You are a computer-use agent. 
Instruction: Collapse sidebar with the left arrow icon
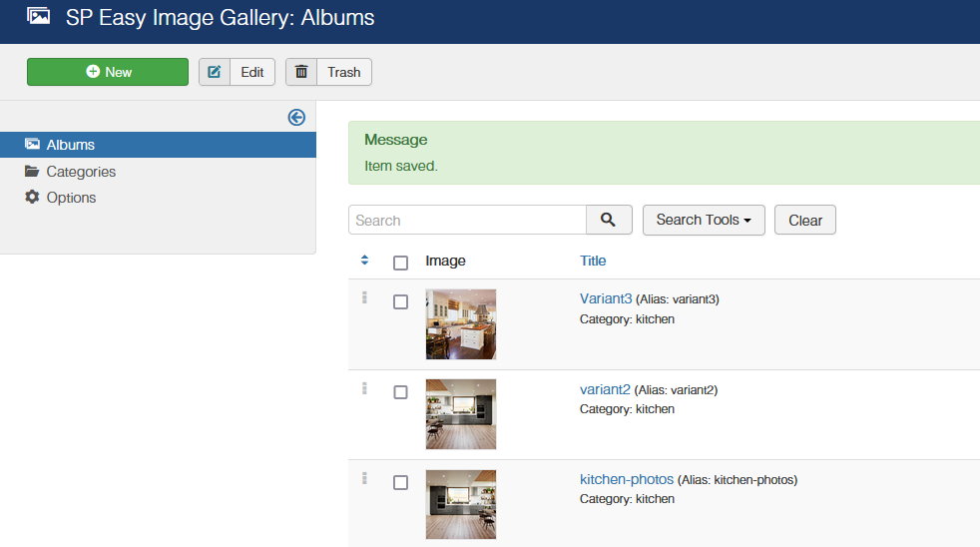tap(296, 118)
